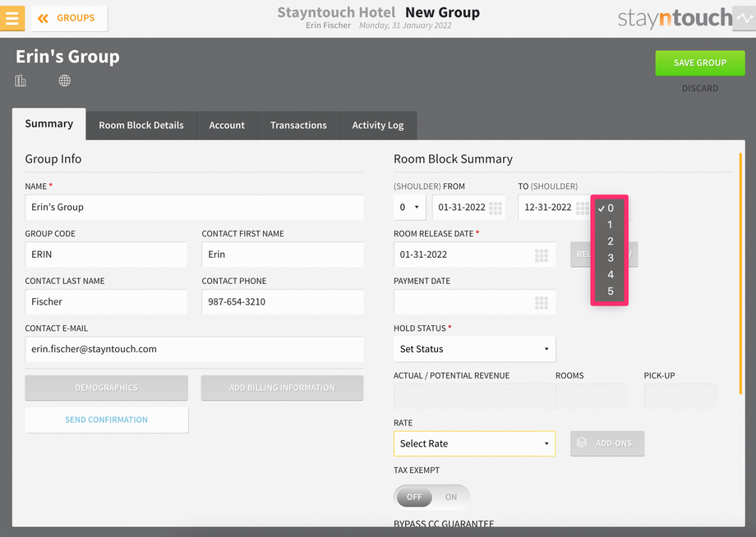The width and height of the screenshot is (756, 537).
Task: Click the orange vertical scrollbar
Action: tap(740, 273)
